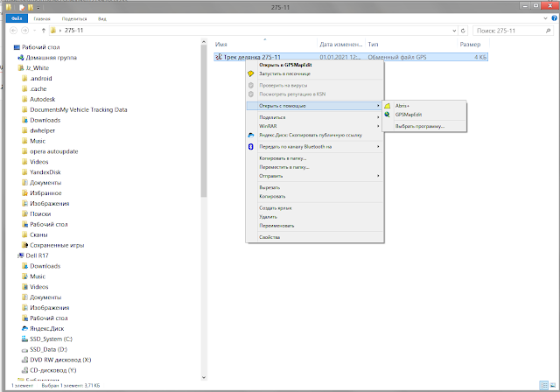The image size is (560, 392).
Task: Select the Сохраненные игры folder
Action: point(53,245)
